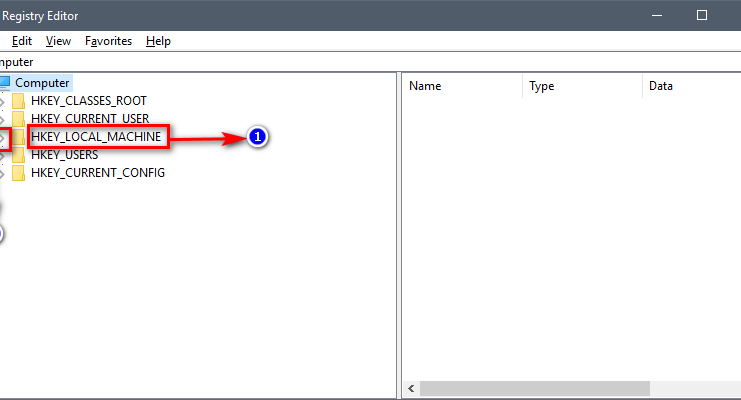Expand the HKEY_CURRENT_CONFIG chevron

pyautogui.click(x=2, y=174)
